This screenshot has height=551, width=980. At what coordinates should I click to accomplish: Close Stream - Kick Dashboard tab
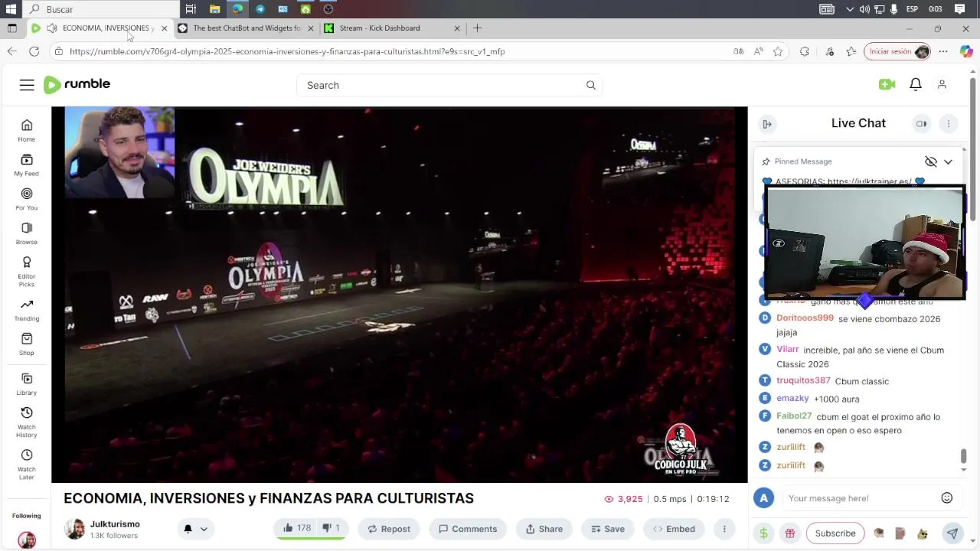point(457,28)
